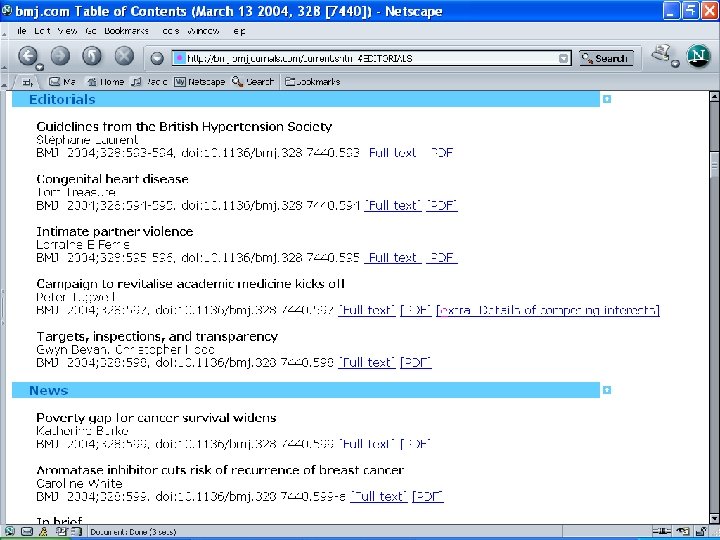Click the security padlock icon in status bar
This screenshot has width=720, height=540.
703,532
